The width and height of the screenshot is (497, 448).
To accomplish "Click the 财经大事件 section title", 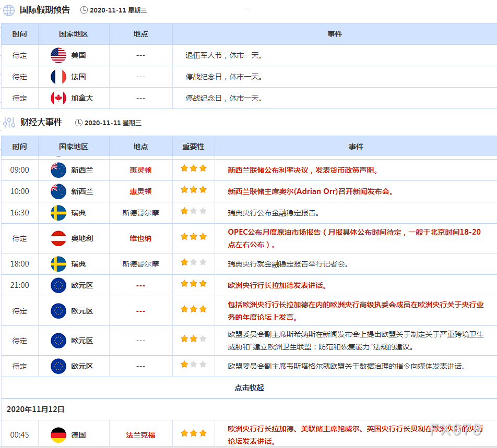I will (41, 122).
